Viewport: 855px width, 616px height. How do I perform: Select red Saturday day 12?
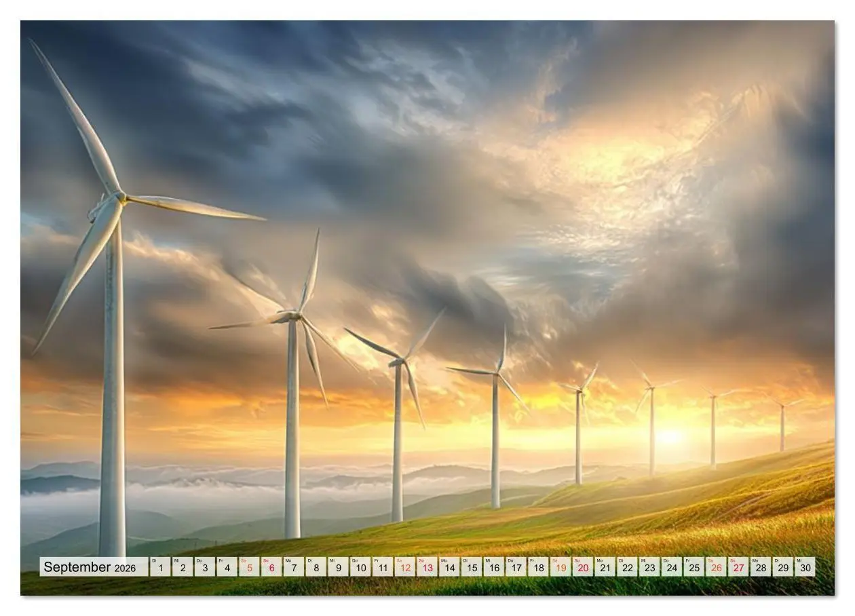[x=405, y=567]
